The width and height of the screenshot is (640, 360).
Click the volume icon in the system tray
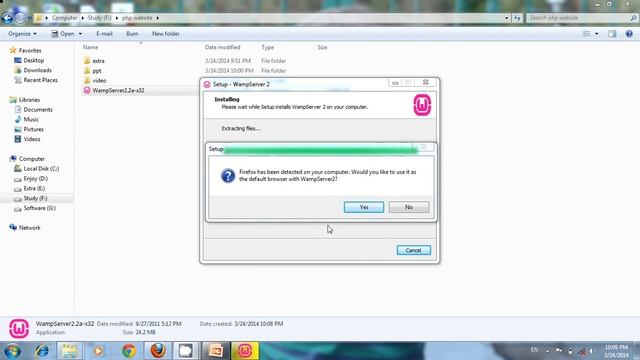pyautogui.click(x=591, y=351)
